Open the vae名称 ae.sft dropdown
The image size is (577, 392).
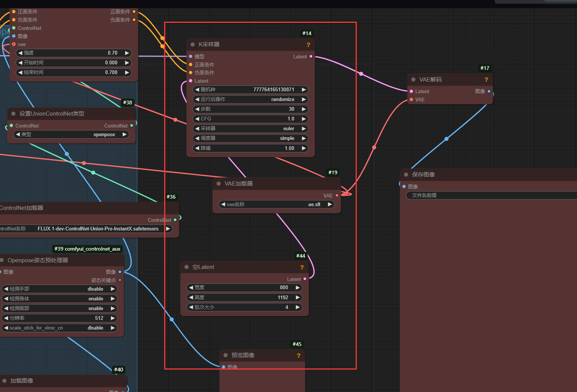tap(276, 205)
